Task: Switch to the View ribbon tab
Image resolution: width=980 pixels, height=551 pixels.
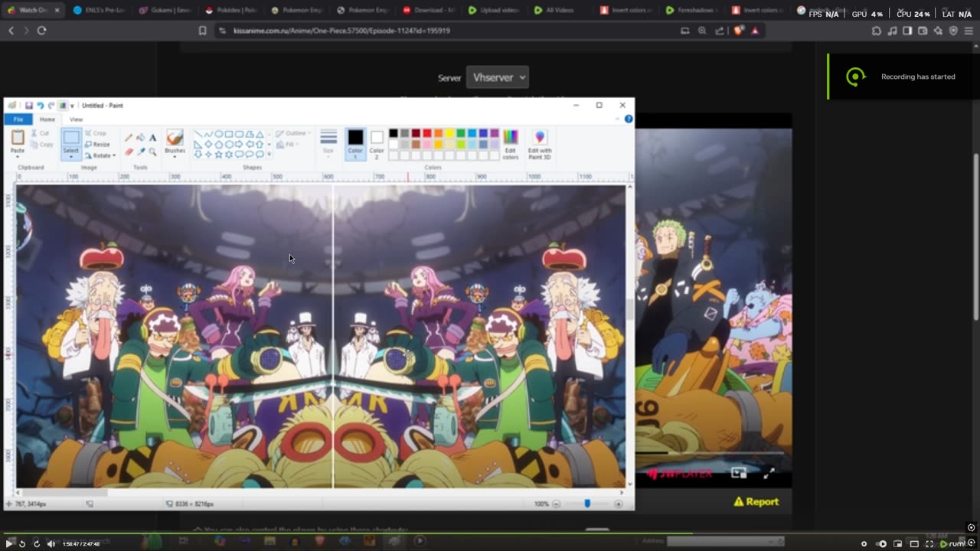Action: coord(77,119)
